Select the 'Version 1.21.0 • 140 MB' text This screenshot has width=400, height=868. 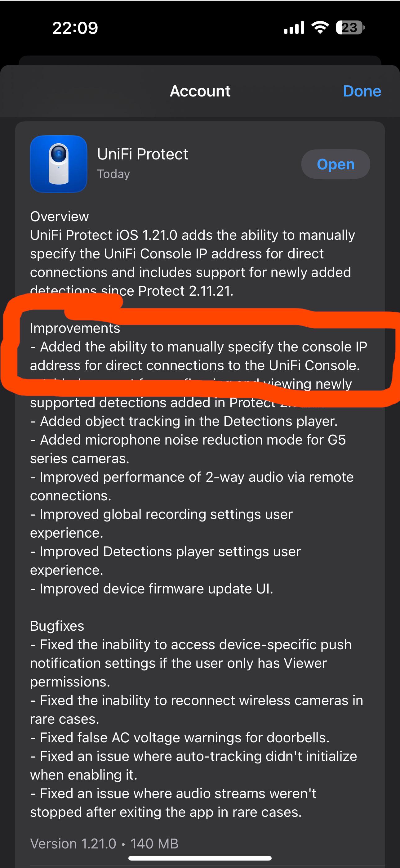point(104,844)
